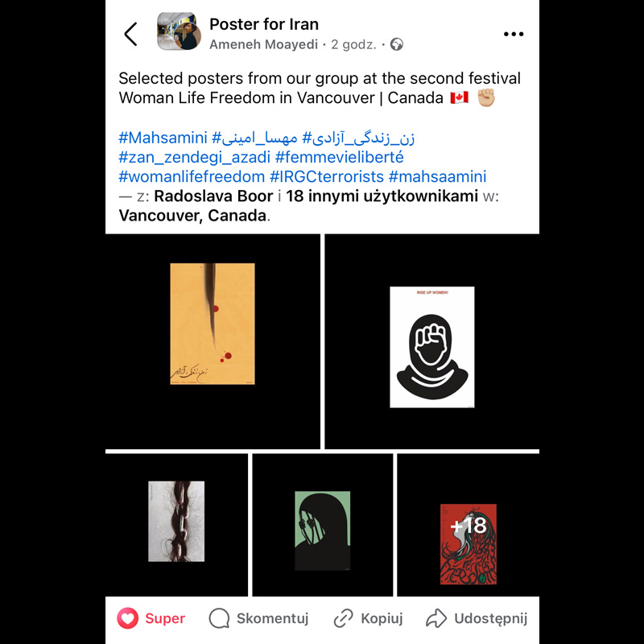The height and width of the screenshot is (644, 644).
Task: Tap the Udostępnij share arrow icon
Action: pyautogui.click(x=436, y=618)
